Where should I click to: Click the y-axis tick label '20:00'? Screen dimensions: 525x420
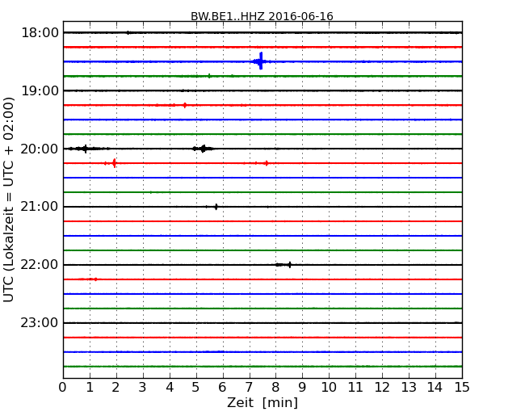pyautogui.click(x=40, y=149)
